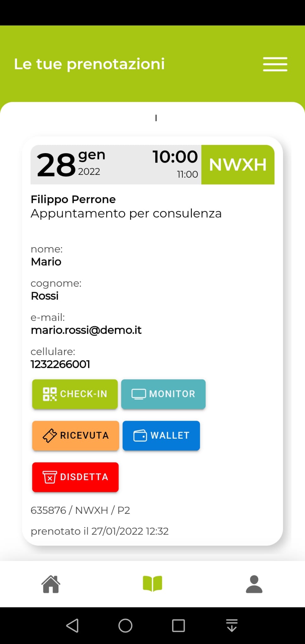The image size is (305, 644).
Task: Tap the Le tue prenotazioni title
Action: click(x=89, y=64)
